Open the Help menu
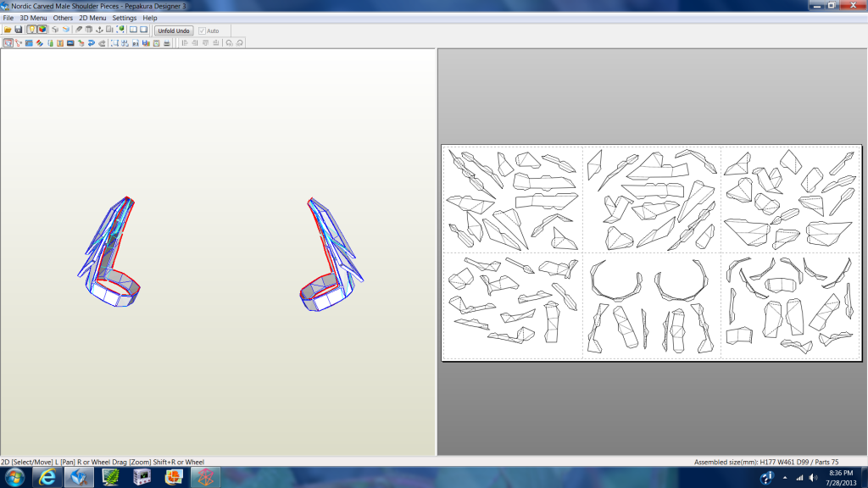Screen dimensions: 868x488 point(150,18)
